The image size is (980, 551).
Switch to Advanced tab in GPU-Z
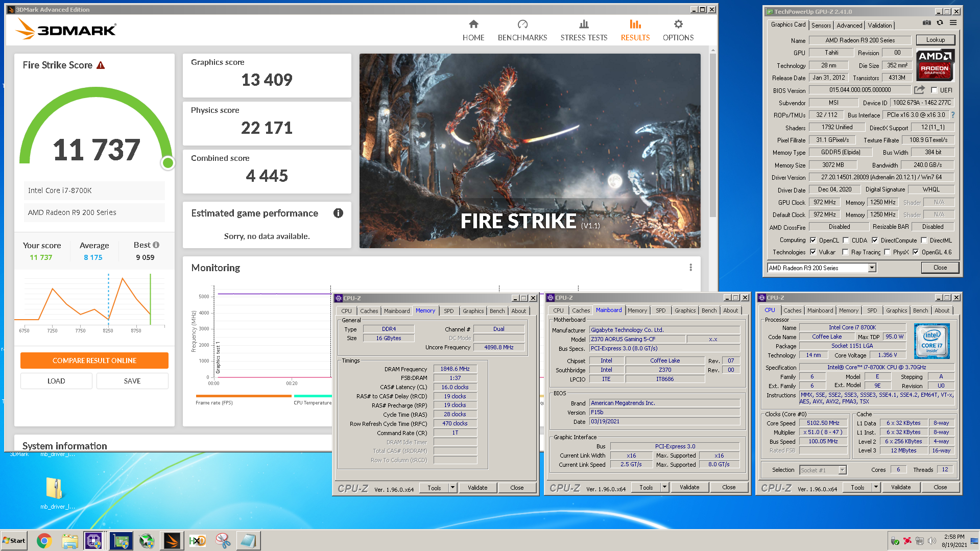tap(849, 25)
